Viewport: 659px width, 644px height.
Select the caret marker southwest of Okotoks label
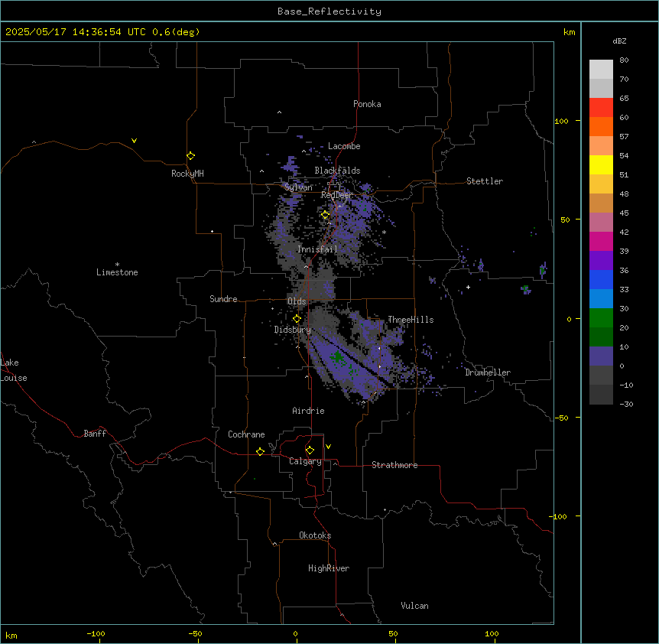[274, 544]
